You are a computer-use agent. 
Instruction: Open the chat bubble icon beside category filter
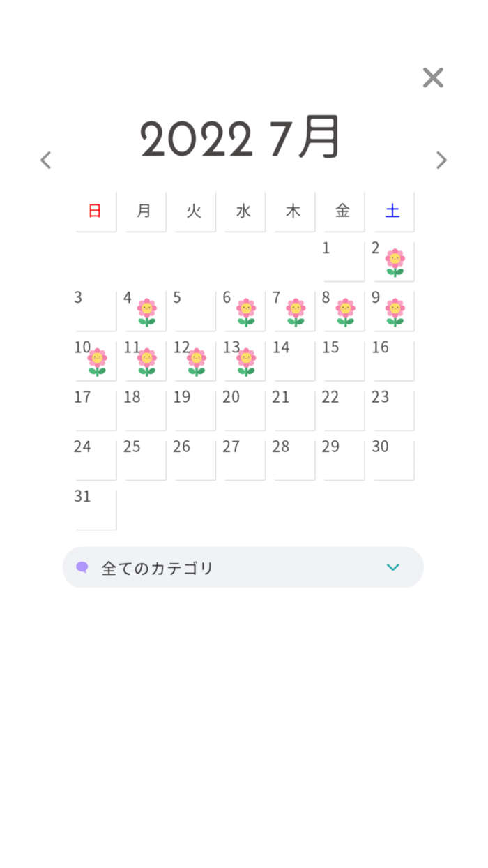(x=82, y=567)
